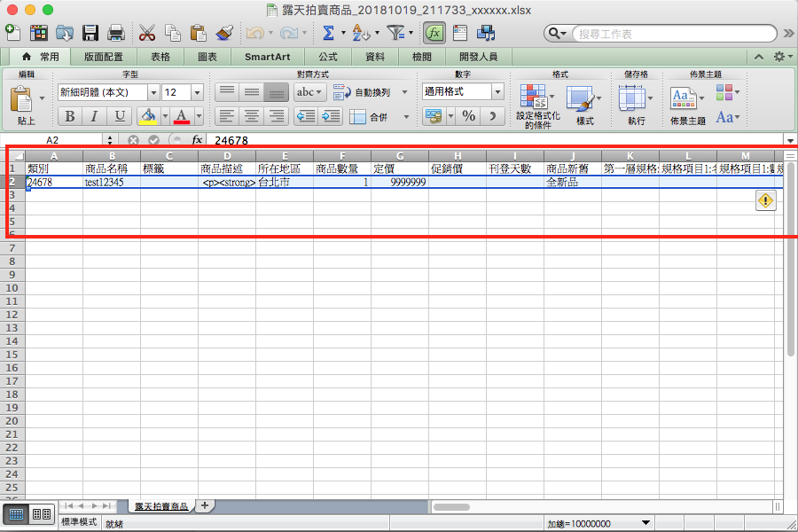Open the 通用格式 number format dropdown
798x532 pixels.
pyautogui.click(x=497, y=92)
